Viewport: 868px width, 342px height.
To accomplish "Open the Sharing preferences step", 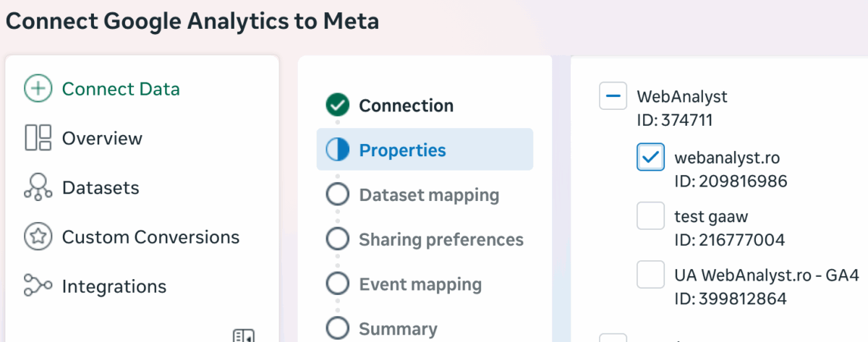I will coord(441,239).
